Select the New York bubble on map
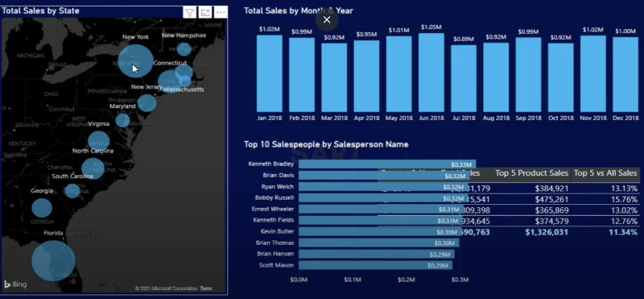Image resolution: width=644 pixels, height=299 pixels. point(135,61)
